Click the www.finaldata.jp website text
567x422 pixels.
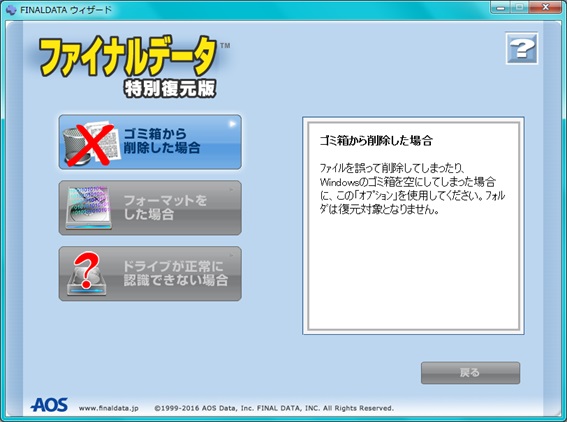[108, 408]
